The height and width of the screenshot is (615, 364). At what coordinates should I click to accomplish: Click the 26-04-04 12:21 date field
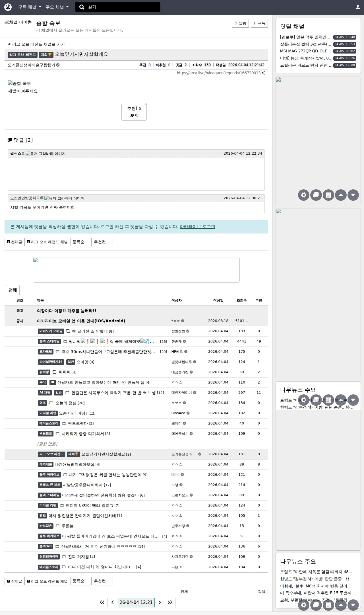pos(136,602)
